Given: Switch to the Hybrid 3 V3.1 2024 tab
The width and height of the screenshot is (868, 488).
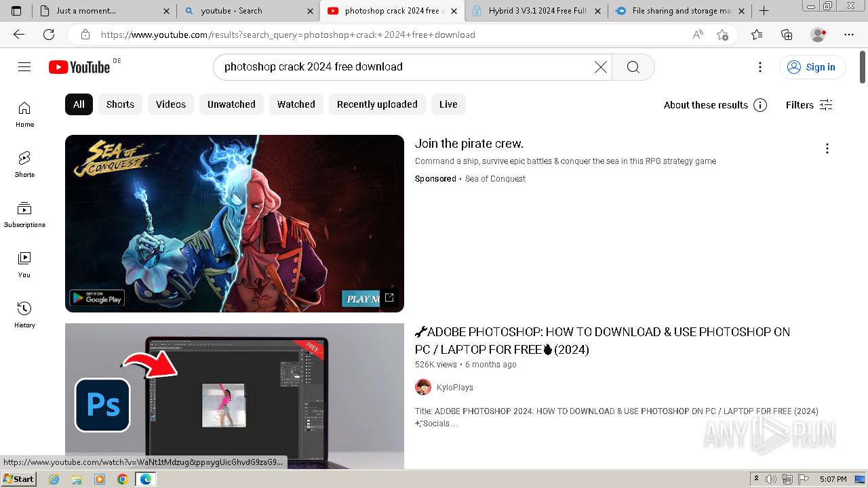Looking at the screenshot, I should (x=537, y=11).
